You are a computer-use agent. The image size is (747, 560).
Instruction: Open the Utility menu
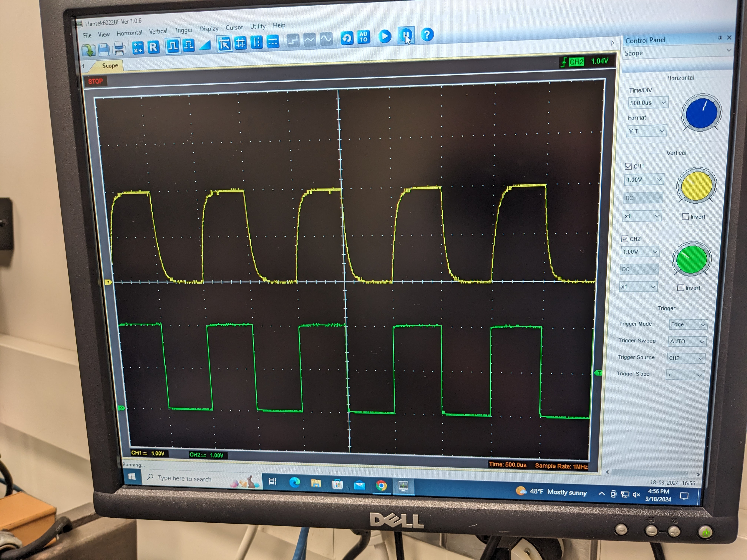click(258, 26)
